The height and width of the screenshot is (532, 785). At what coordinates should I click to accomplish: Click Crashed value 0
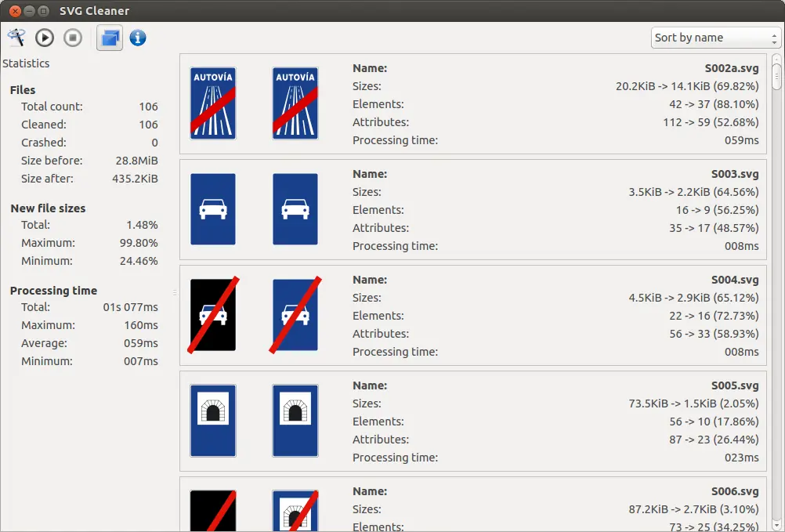(x=154, y=143)
